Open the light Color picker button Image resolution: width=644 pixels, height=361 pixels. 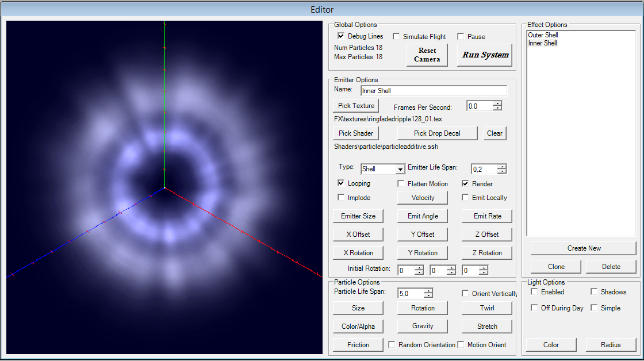point(551,345)
